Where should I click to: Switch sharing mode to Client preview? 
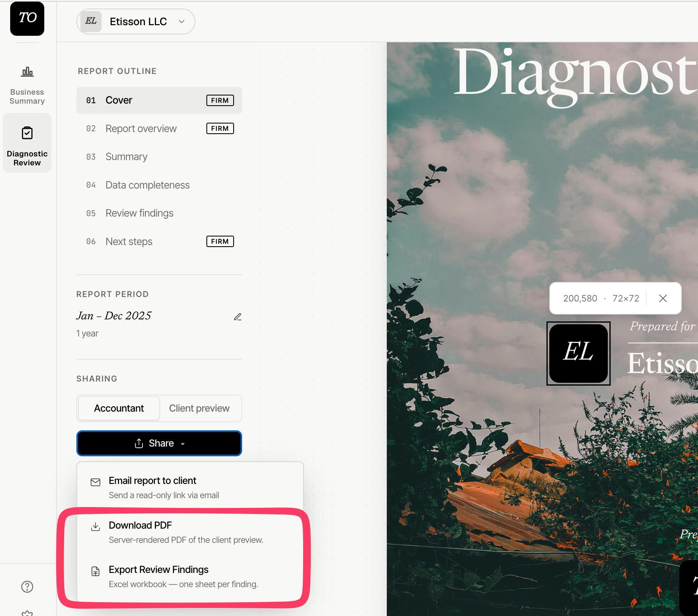tap(199, 408)
